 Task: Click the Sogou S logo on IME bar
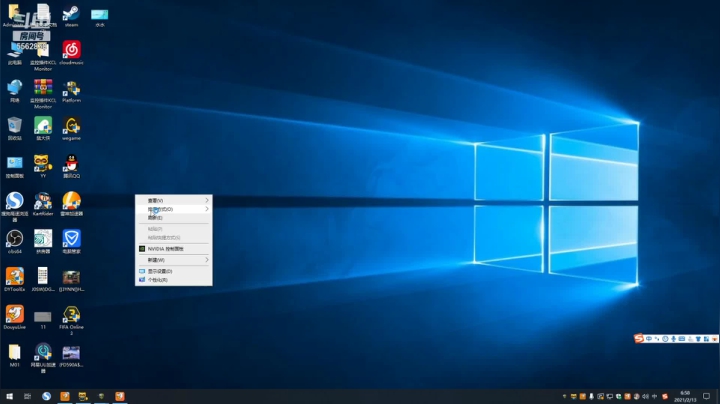[639, 339]
